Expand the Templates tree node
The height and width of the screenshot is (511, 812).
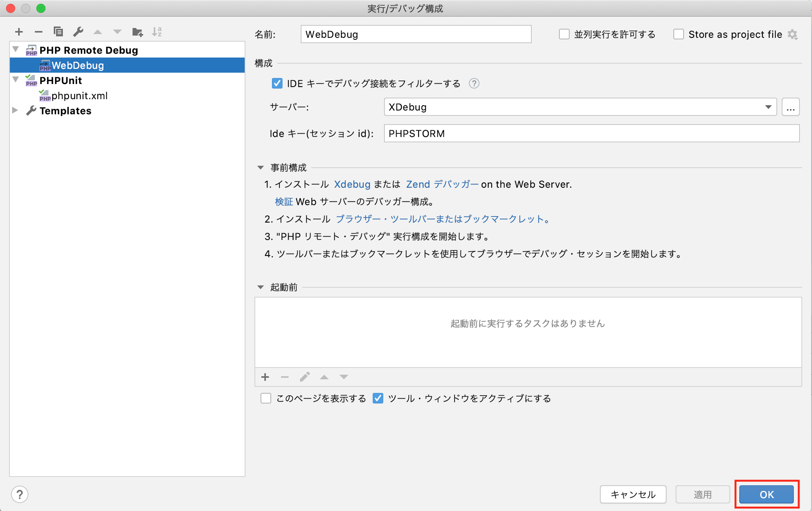(x=15, y=110)
